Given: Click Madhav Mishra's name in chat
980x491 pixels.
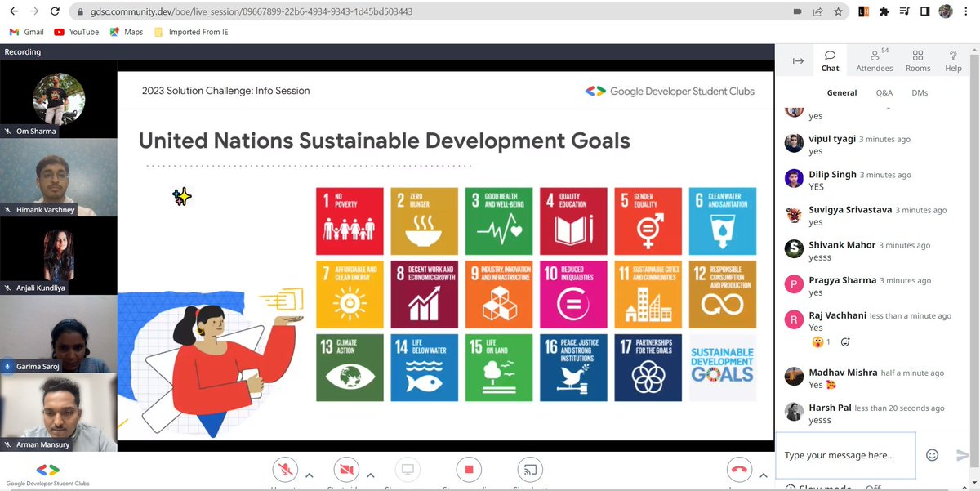Looking at the screenshot, I should [x=842, y=373].
